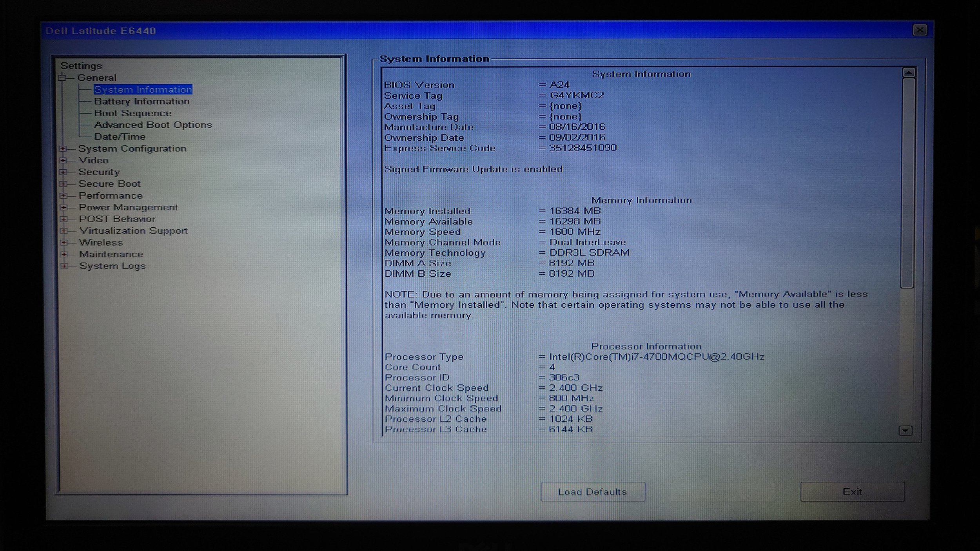Expand the Power Management node
Image resolution: width=980 pixels, height=551 pixels.
64,207
